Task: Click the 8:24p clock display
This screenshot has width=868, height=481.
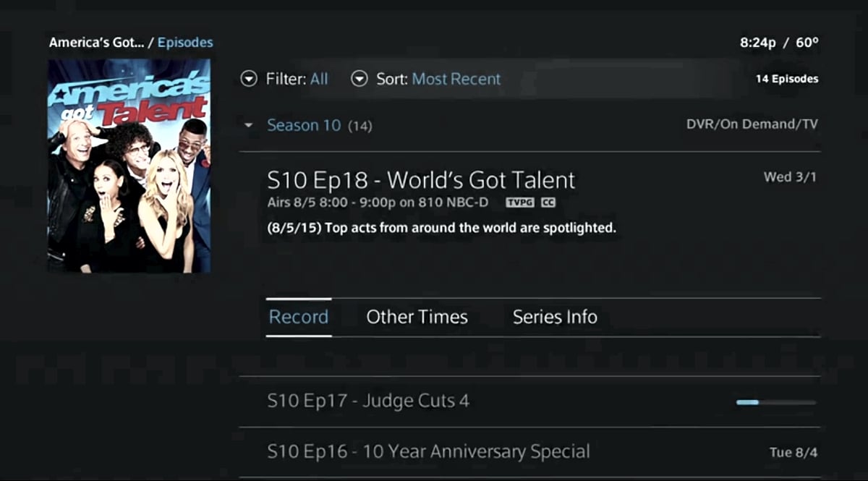Action: (x=758, y=42)
